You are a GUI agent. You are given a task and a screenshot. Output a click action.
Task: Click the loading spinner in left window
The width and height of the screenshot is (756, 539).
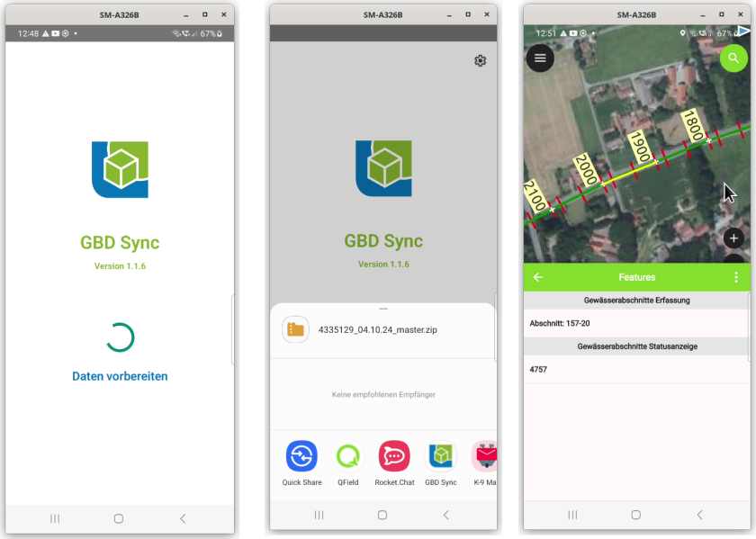pos(120,337)
